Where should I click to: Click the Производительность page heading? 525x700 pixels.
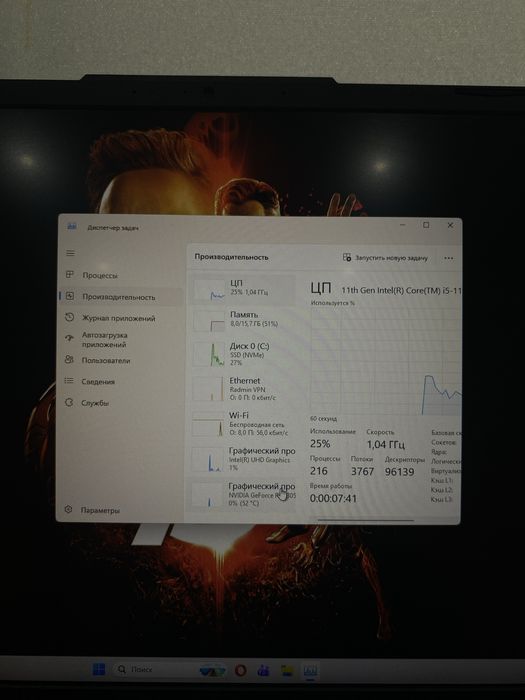click(x=231, y=257)
